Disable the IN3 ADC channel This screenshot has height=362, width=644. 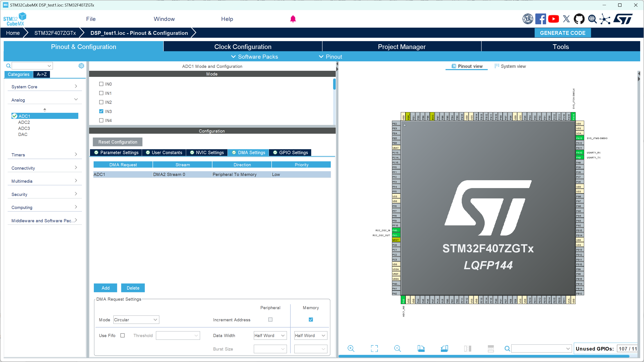pos(101,111)
